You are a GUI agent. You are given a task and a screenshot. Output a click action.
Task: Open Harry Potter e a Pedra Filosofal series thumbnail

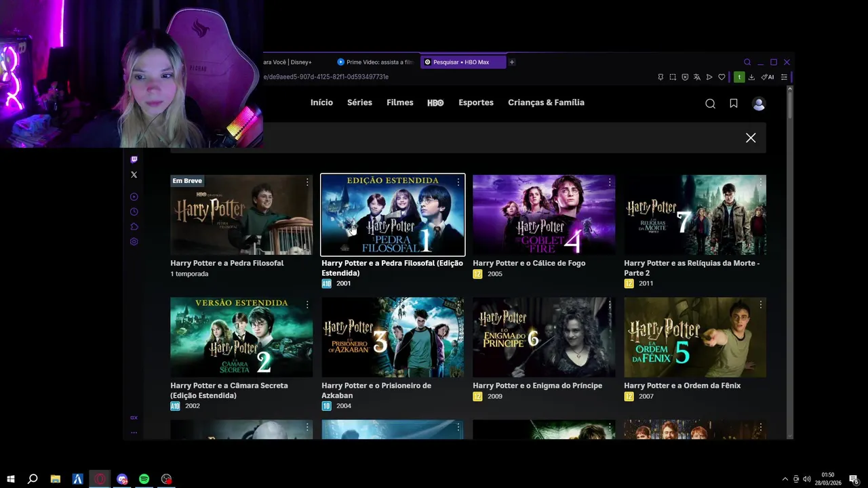[x=241, y=215]
